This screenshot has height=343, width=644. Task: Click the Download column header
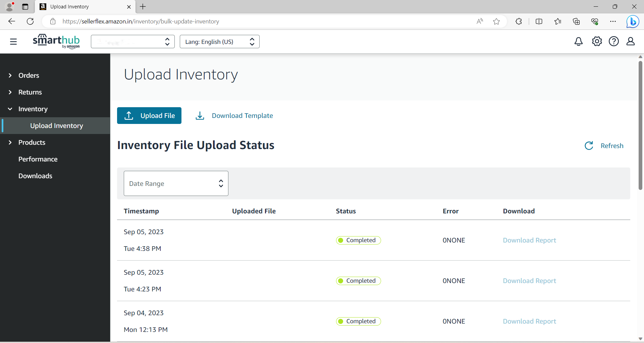pyautogui.click(x=519, y=211)
